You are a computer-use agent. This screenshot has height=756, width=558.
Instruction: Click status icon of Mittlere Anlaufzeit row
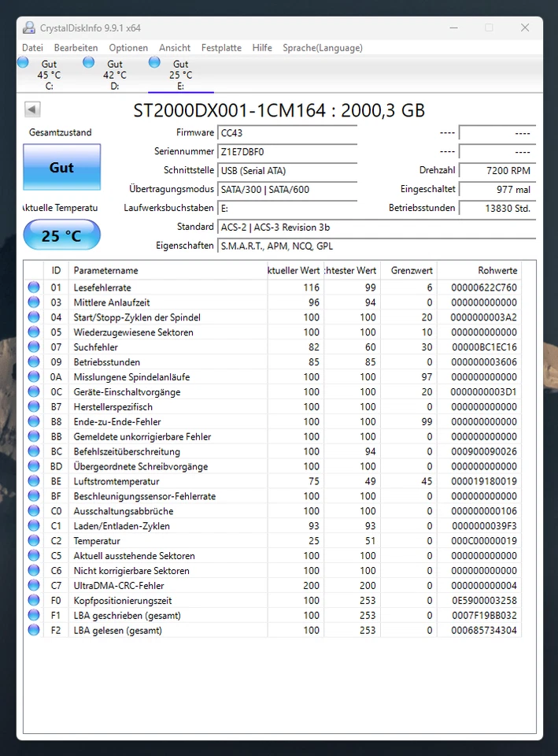coord(34,302)
